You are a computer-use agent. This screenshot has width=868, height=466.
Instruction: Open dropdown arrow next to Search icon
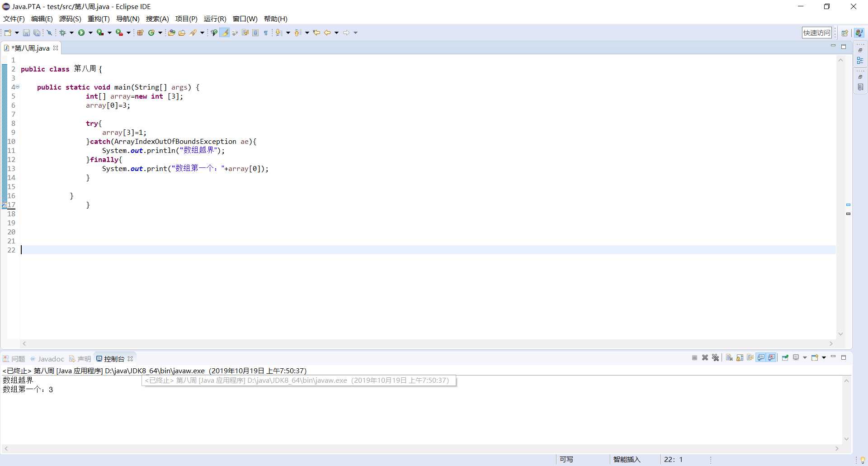point(202,33)
